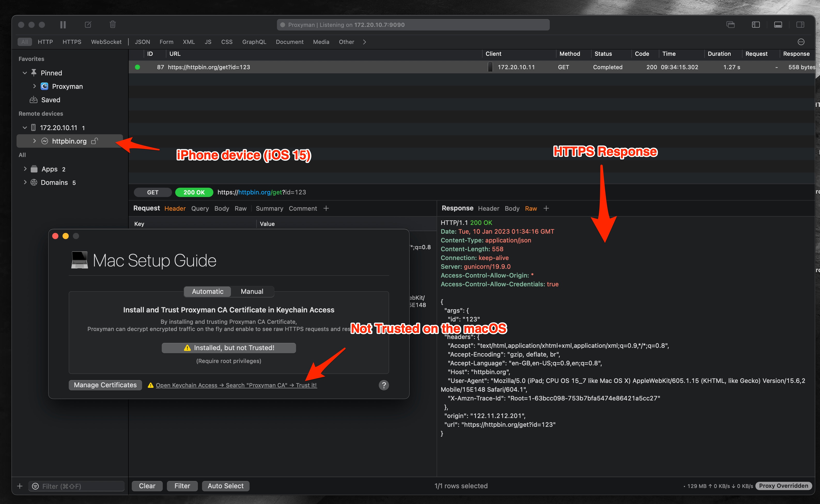The width and height of the screenshot is (820, 504).
Task: Toggle the Proxy Overridden status badge
Action: pyautogui.click(x=783, y=486)
